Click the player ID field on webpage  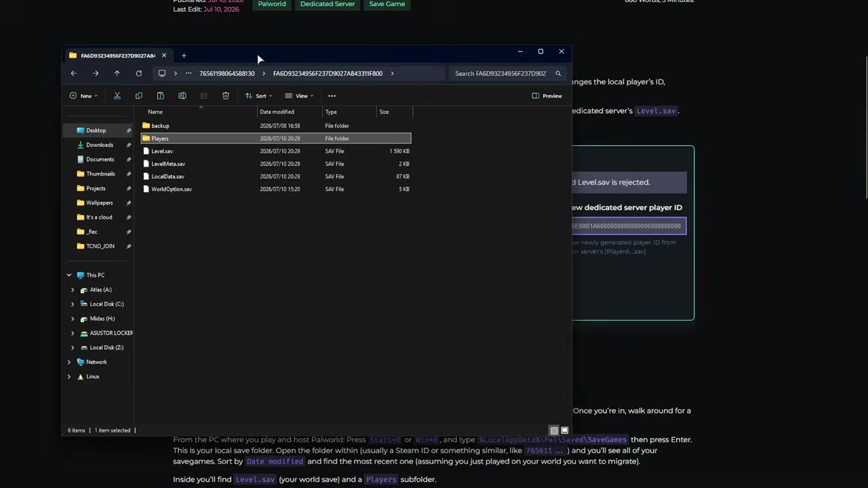(x=629, y=226)
